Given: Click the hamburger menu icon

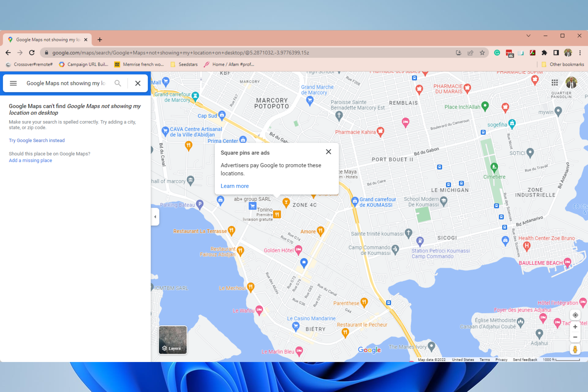Looking at the screenshot, I should click(x=13, y=83).
